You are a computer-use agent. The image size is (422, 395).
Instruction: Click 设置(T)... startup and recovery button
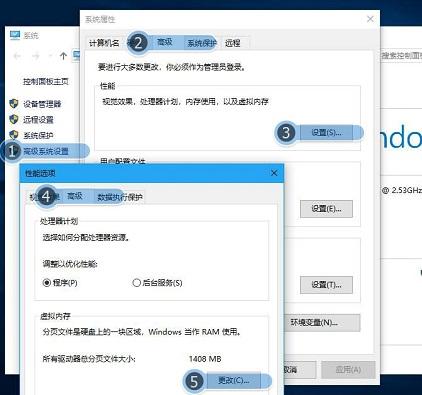(326, 285)
